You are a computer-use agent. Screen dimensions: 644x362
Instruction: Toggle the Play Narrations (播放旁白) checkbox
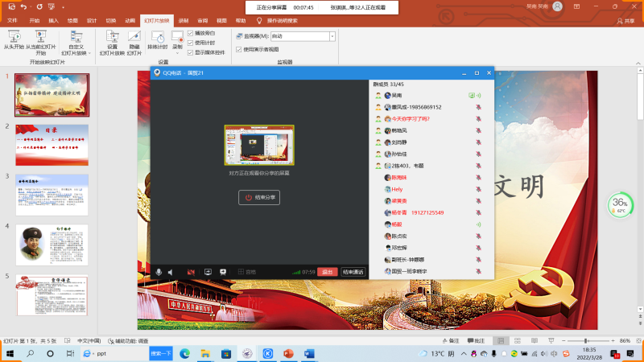click(191, 33)
